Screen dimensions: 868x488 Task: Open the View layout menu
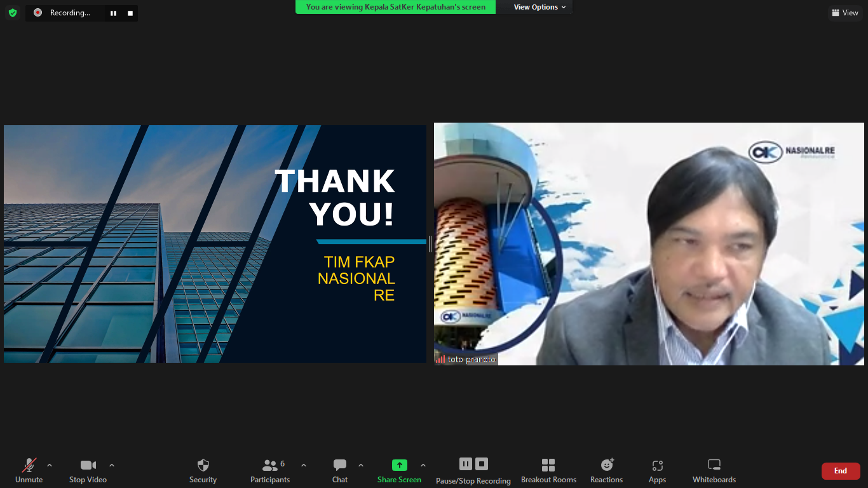845,13
